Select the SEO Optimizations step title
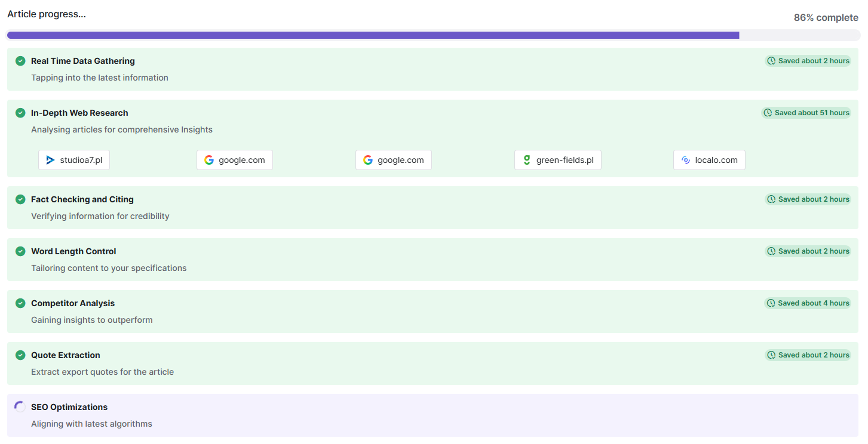868x444 pixels. tap(69, 407)
